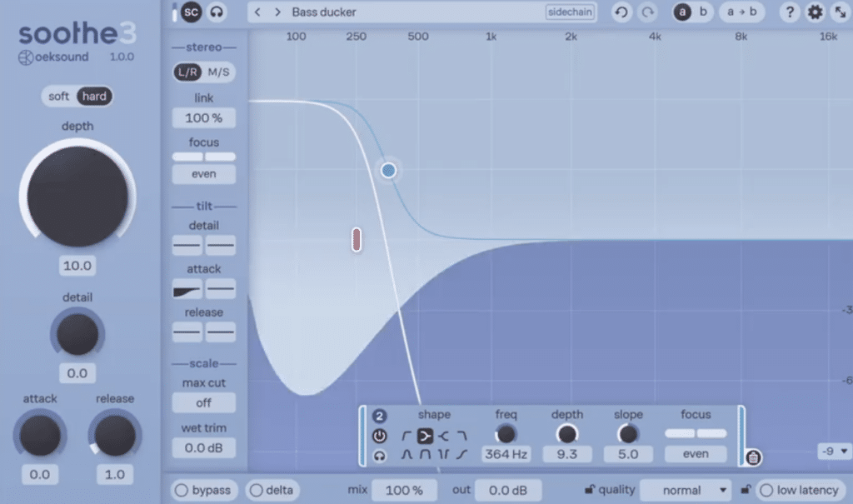Select the high-shelf split shape icon

pyautogui.click(x=443, y=436)
